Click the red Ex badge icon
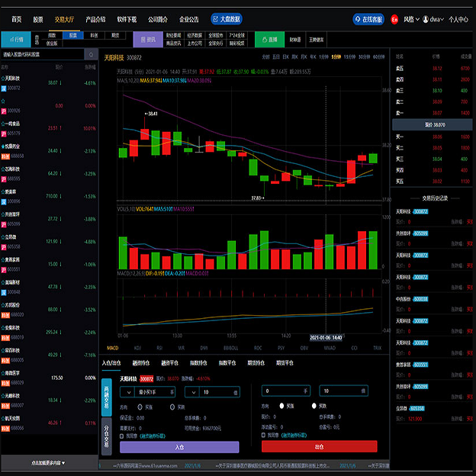The height and width of the screenshot is (476, 476). pyautogui.click(x=394, y=18)
